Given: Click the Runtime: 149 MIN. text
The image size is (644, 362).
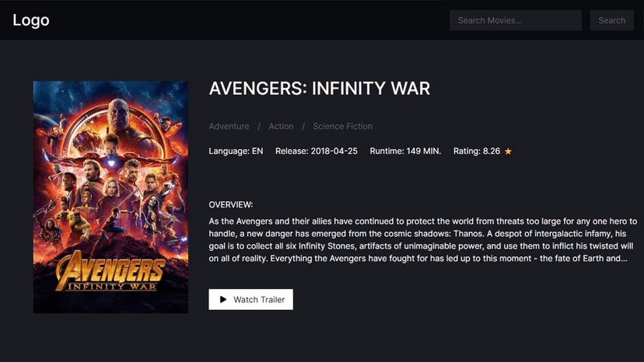Looking at the screenshot, I should (x=405, y=151).
